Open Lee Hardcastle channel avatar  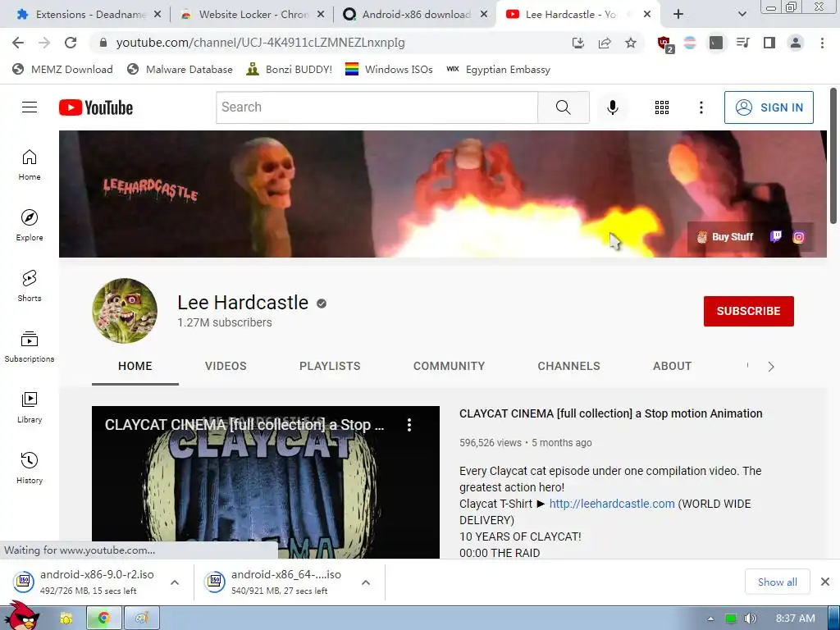click(x=125, y=311)
